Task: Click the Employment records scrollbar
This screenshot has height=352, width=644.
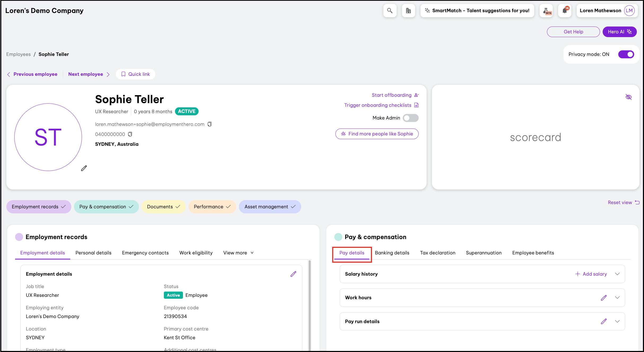Action: [x=309, y=305]
